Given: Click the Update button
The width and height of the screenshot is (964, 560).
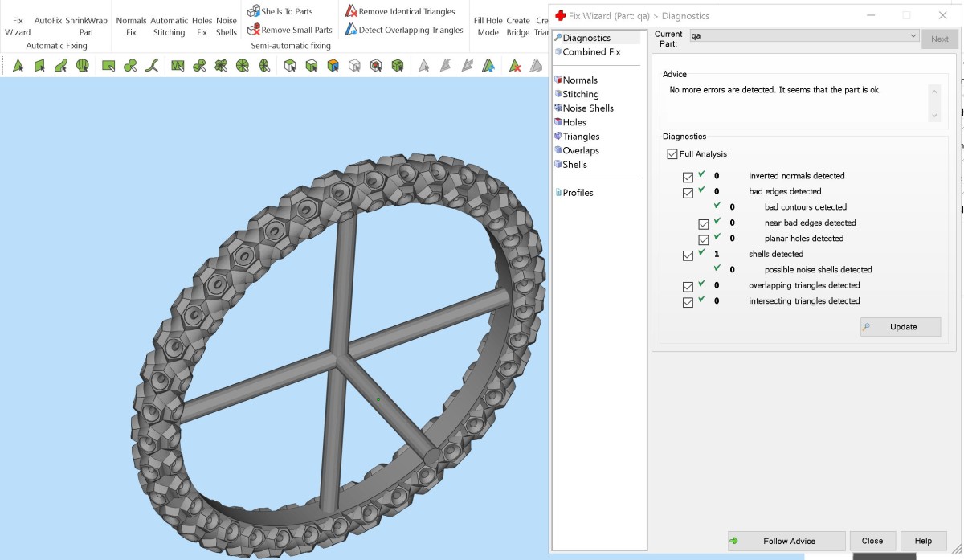Looking at the screenshot, I should (901, 327).
